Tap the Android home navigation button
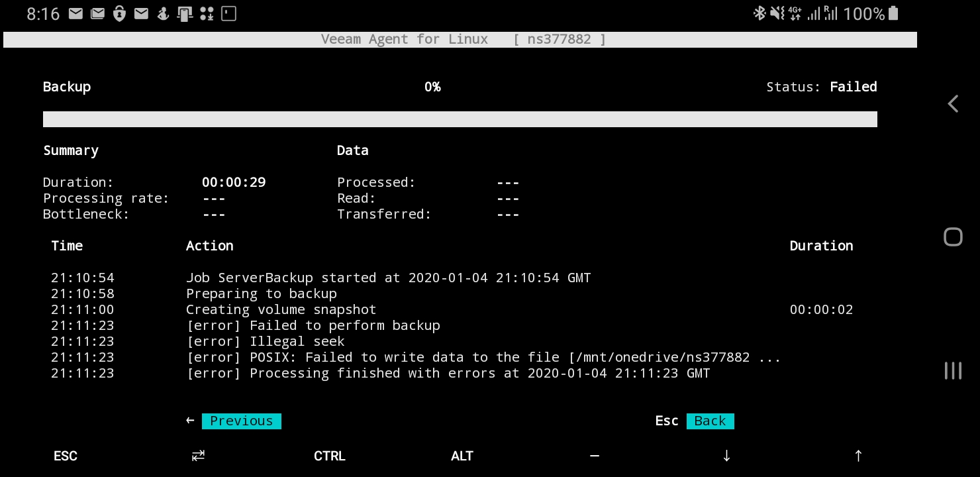980x477 pixels. 953,237
